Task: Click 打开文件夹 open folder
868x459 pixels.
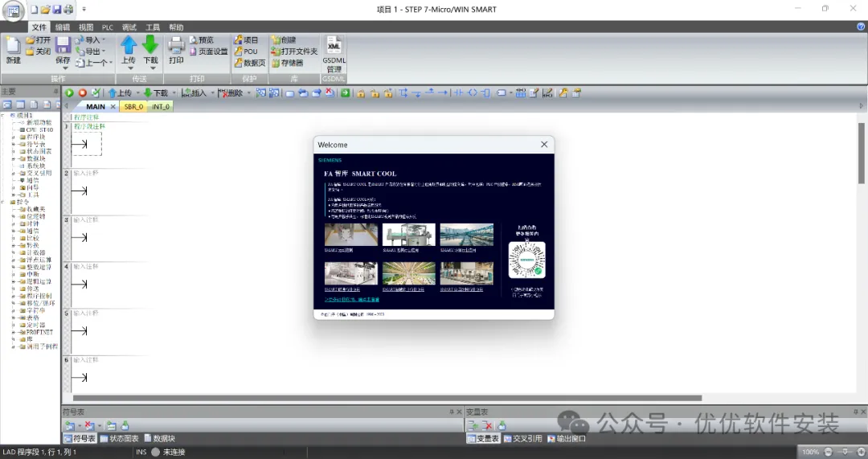Action: [x=294, y=51]
